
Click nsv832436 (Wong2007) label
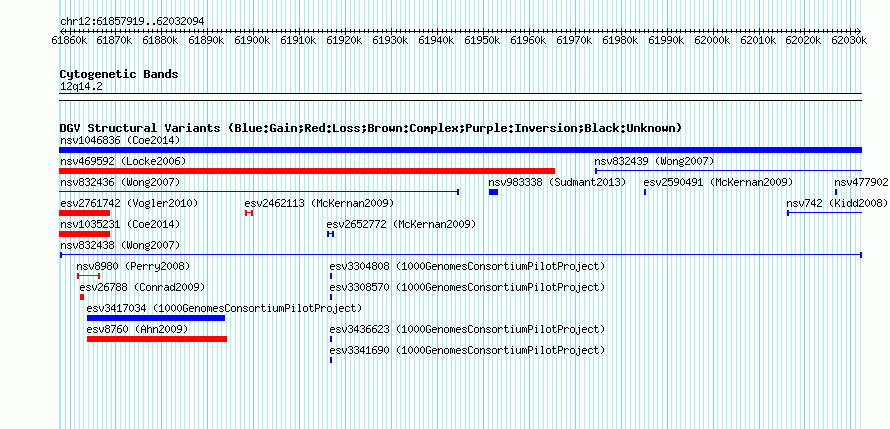[120, 182]
